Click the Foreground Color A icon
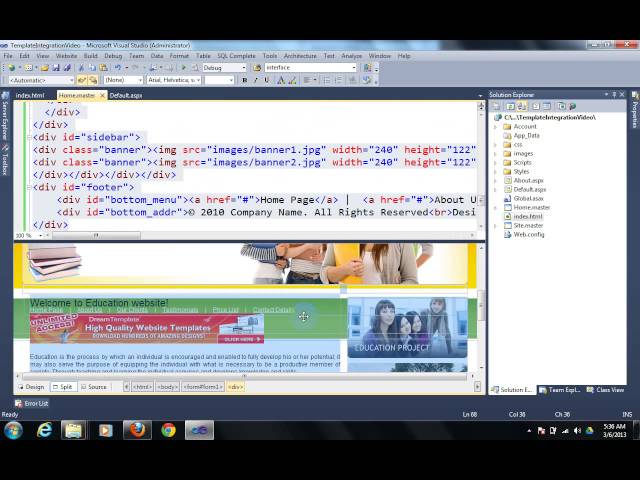This screenshot has height=480, width=640. tap(281, 80)
